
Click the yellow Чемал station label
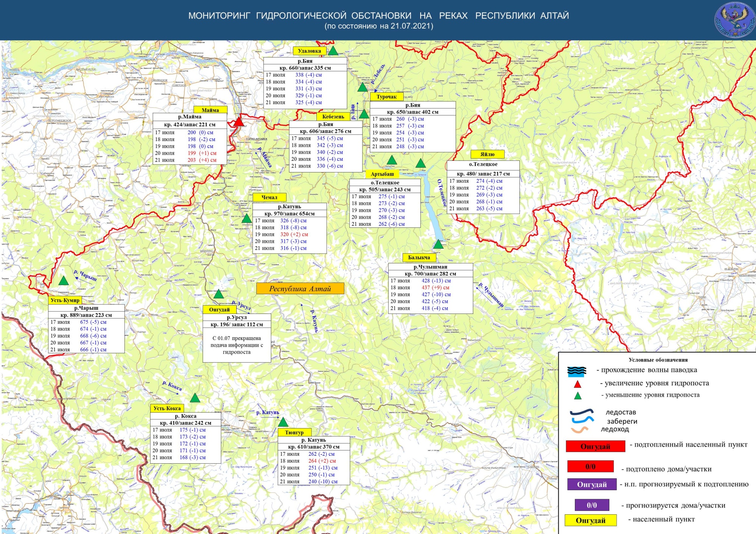[269, 197]
